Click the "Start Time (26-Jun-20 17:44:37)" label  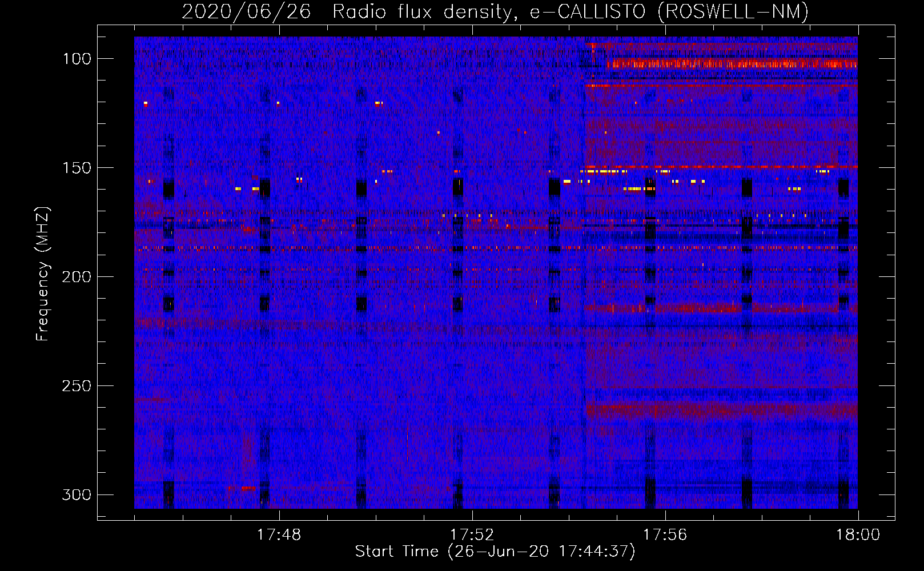[x=495, y=552]
